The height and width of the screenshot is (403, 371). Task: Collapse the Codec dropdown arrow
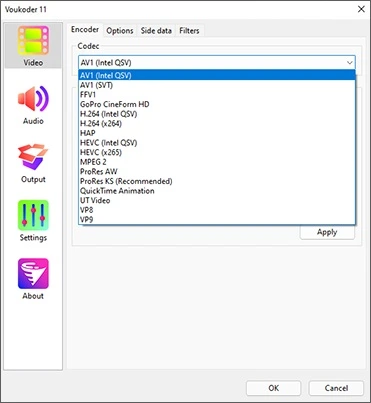click(349, 63)
